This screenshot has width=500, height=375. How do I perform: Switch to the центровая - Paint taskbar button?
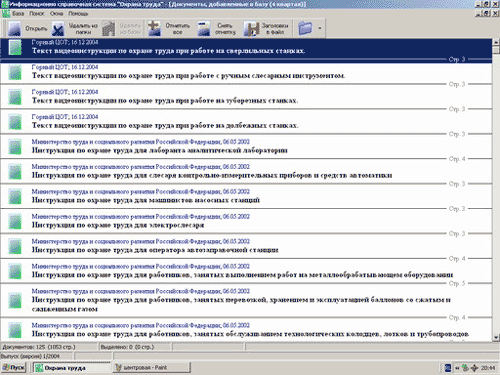(x=151, y=368)
